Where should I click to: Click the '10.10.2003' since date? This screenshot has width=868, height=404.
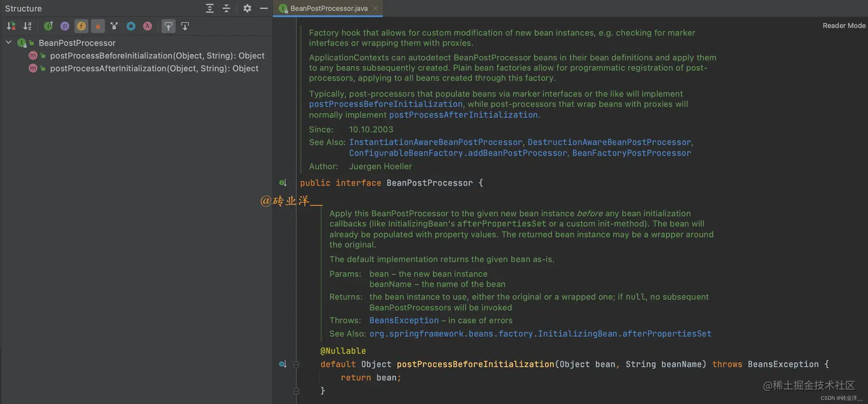click(371, 129)
